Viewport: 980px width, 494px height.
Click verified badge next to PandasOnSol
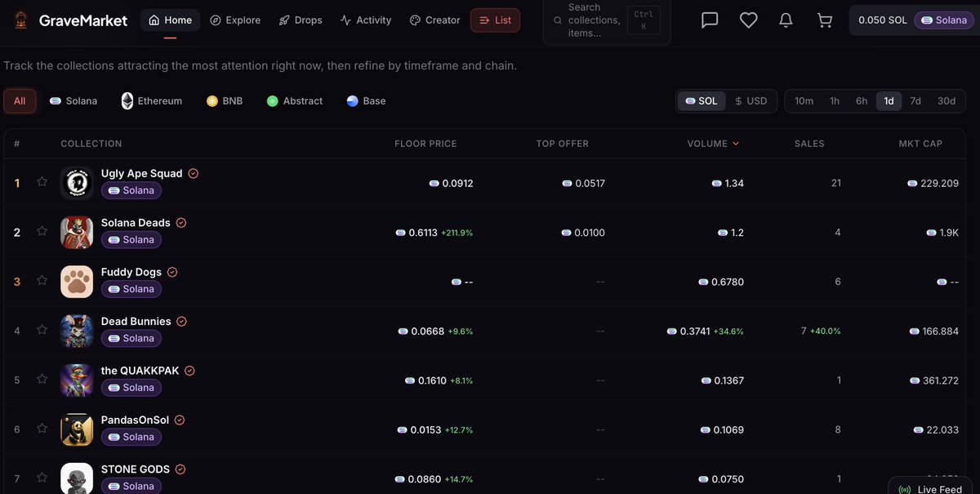[x=180, y=420]
